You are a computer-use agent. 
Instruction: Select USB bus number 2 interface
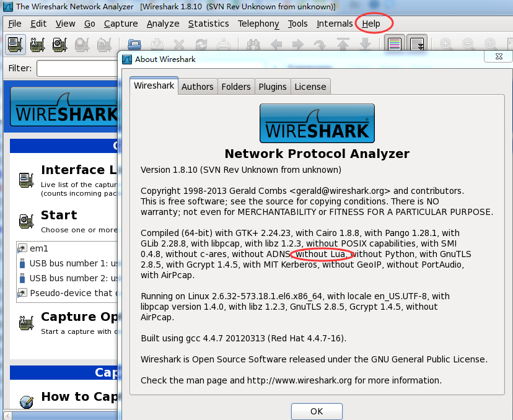[x=67, y=278]
